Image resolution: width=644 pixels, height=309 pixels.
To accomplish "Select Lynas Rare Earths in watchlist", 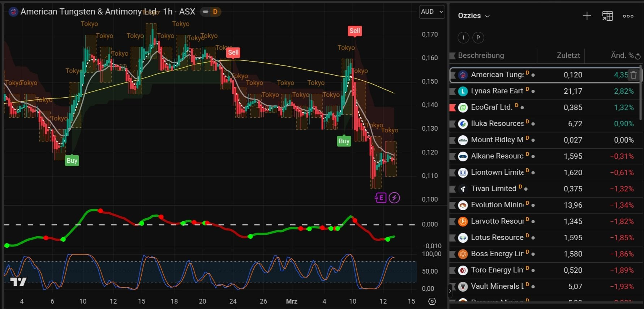I will coord(497,91).
